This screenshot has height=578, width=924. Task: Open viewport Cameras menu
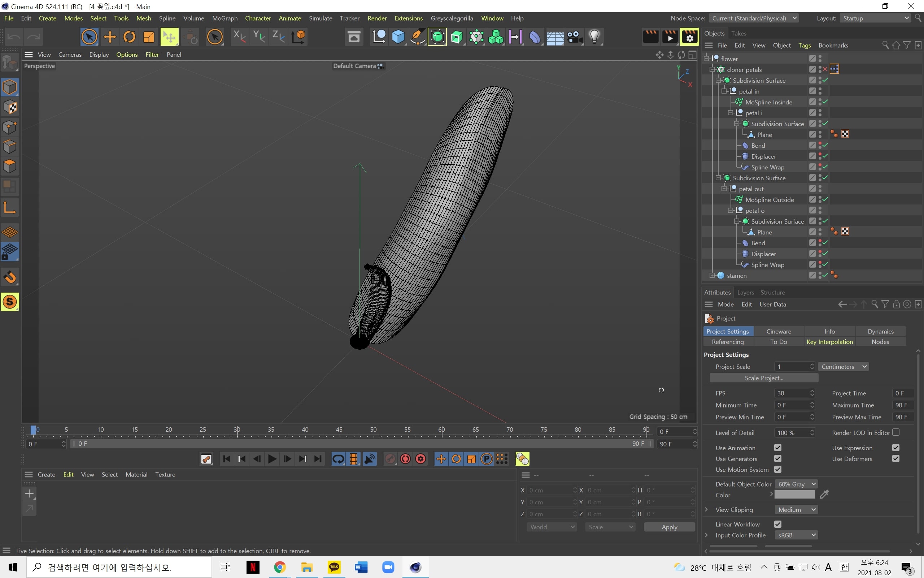(70, 55)
